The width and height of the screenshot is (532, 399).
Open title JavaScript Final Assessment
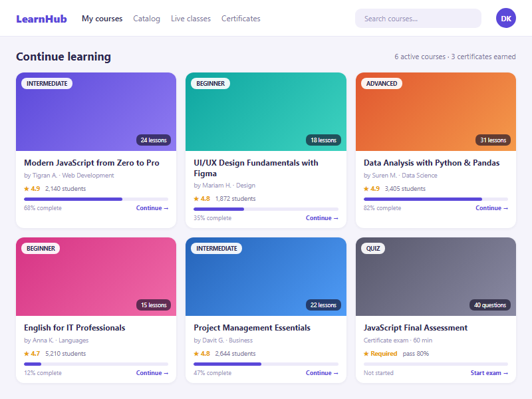[x=416, y=328]
